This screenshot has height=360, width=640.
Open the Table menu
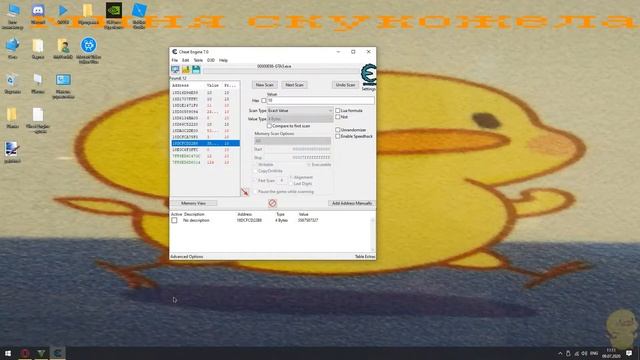[198, 60]
